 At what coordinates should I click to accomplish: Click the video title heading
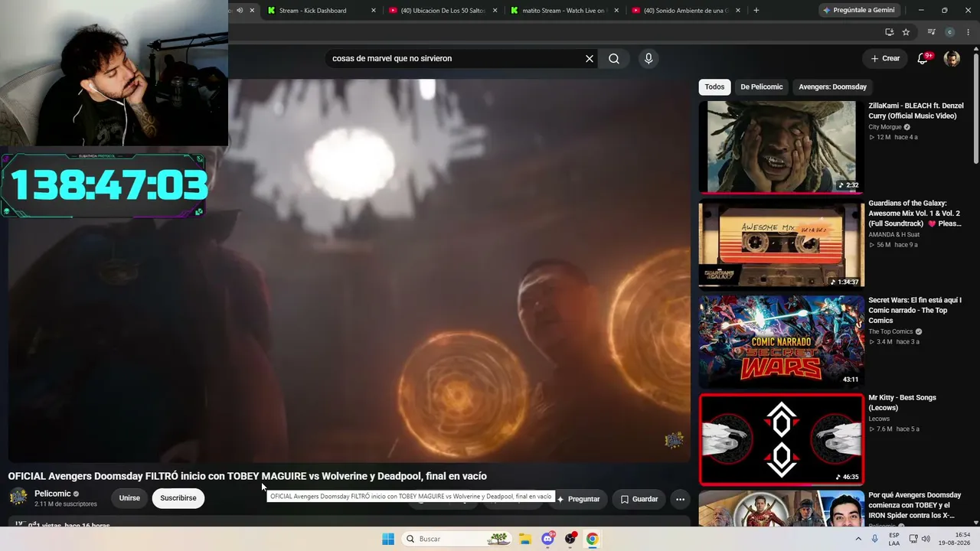pyautogui.click(x=247, y=476)
